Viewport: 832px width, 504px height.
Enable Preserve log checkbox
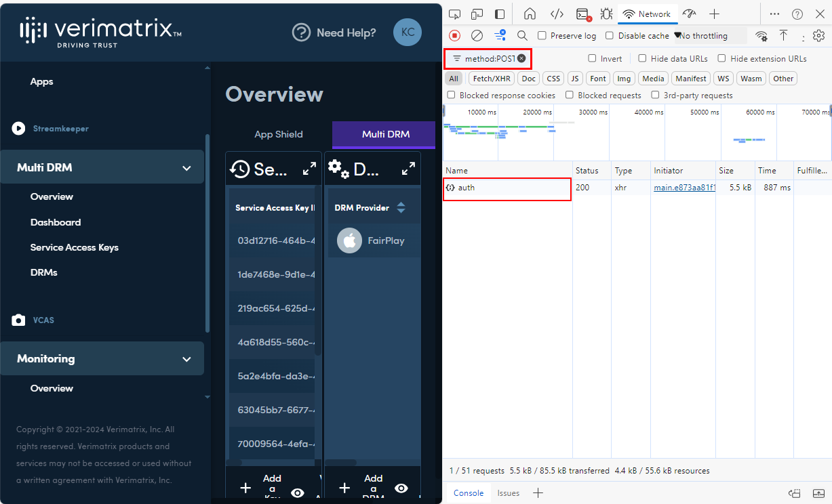542,35
